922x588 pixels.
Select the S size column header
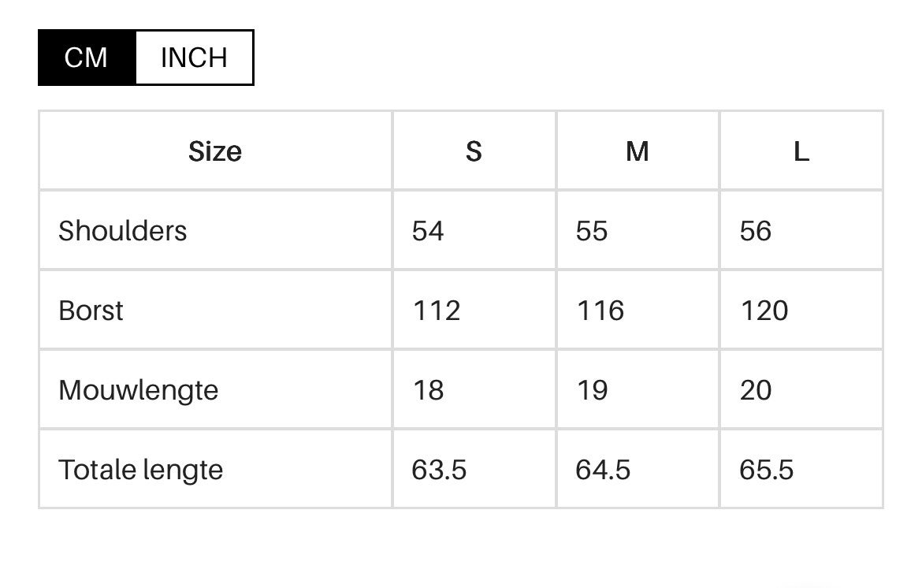point(474,151)
